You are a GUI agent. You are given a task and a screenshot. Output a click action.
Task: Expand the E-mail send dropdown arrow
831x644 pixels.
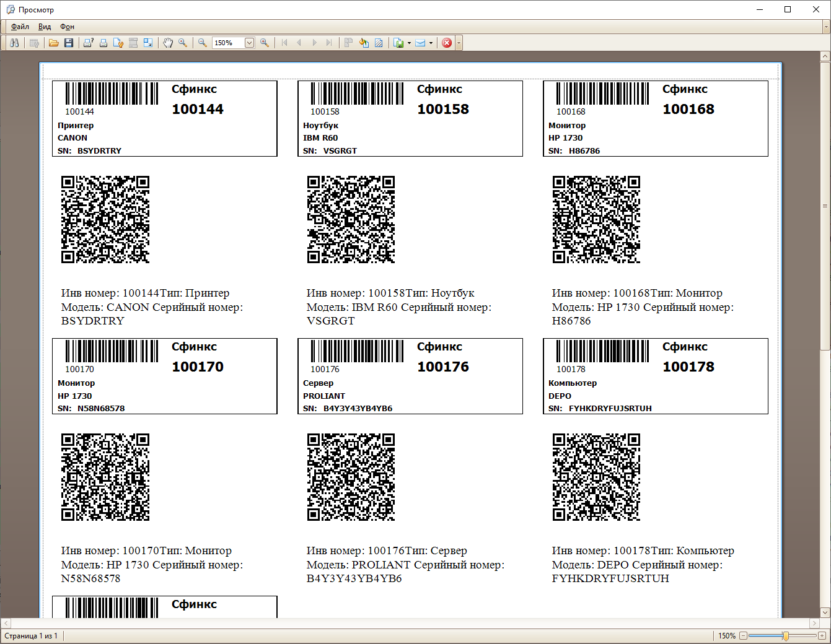pyautogui.click(x=431, y=43)
